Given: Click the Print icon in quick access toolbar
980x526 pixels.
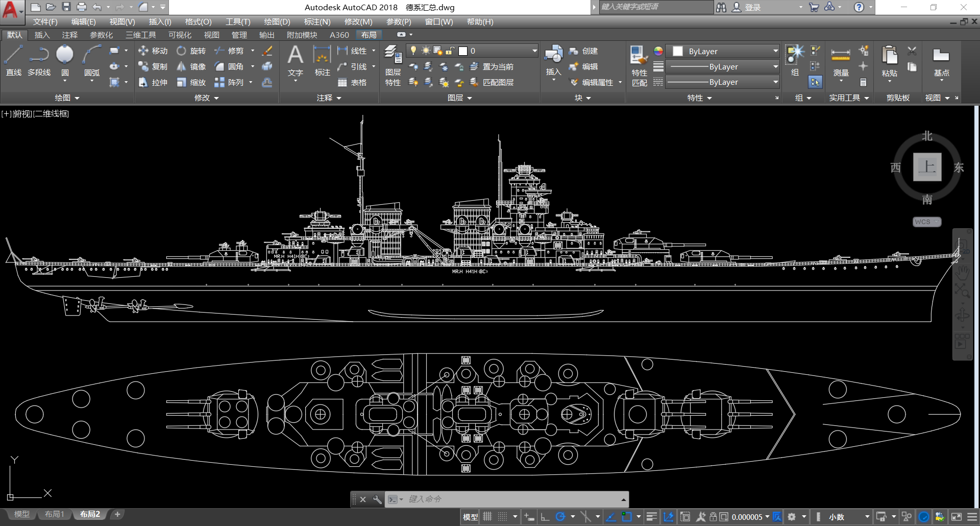Looking at the screenshot, I should [x=82, y=7].
